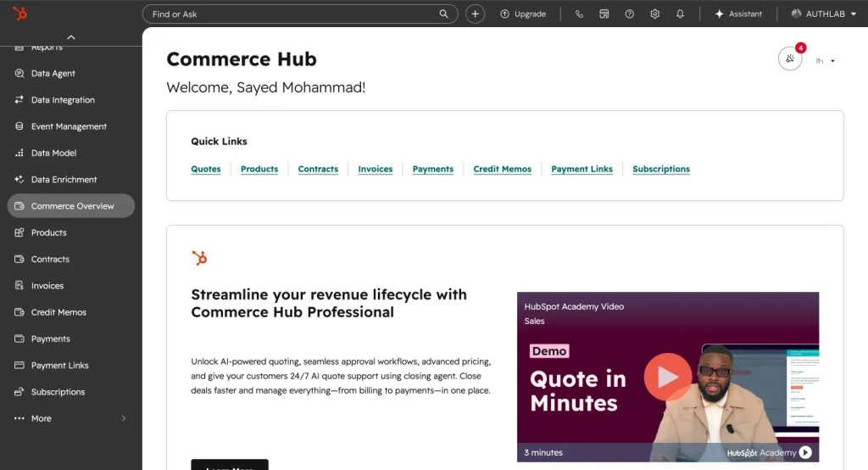This screenshot has width=868, height=470.
Task: Click the sidebar Payments icon
Action: pyautogui.click(x=19, y=339)
